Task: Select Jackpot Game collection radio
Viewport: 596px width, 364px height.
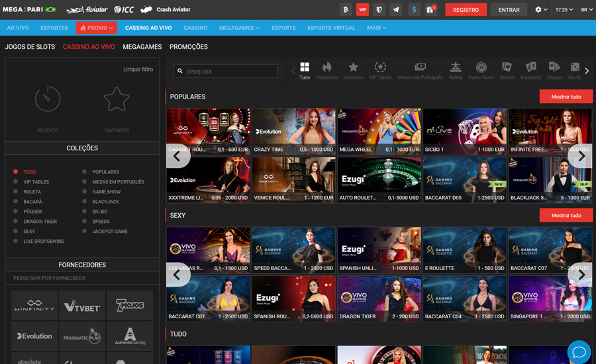Action: point(84,231)
